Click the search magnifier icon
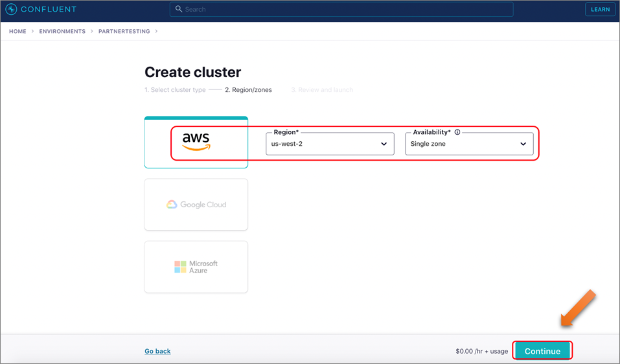The image size is (620, 364). 179,8
